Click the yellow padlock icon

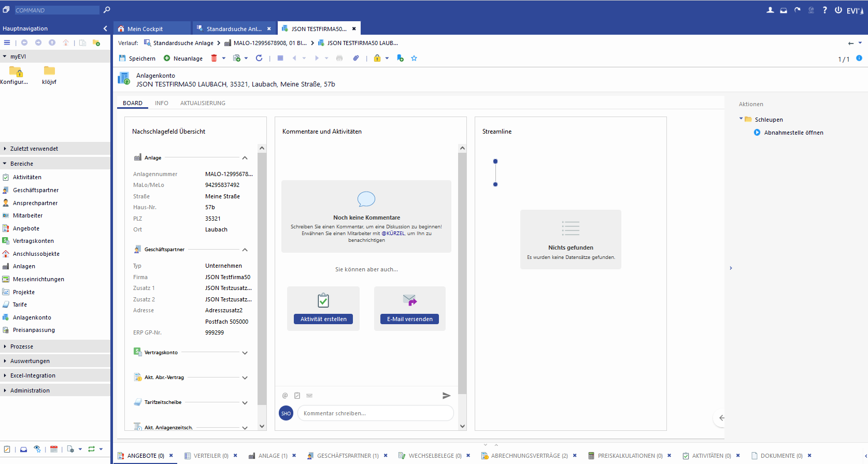pyautogui.click(x=377, y=58)
